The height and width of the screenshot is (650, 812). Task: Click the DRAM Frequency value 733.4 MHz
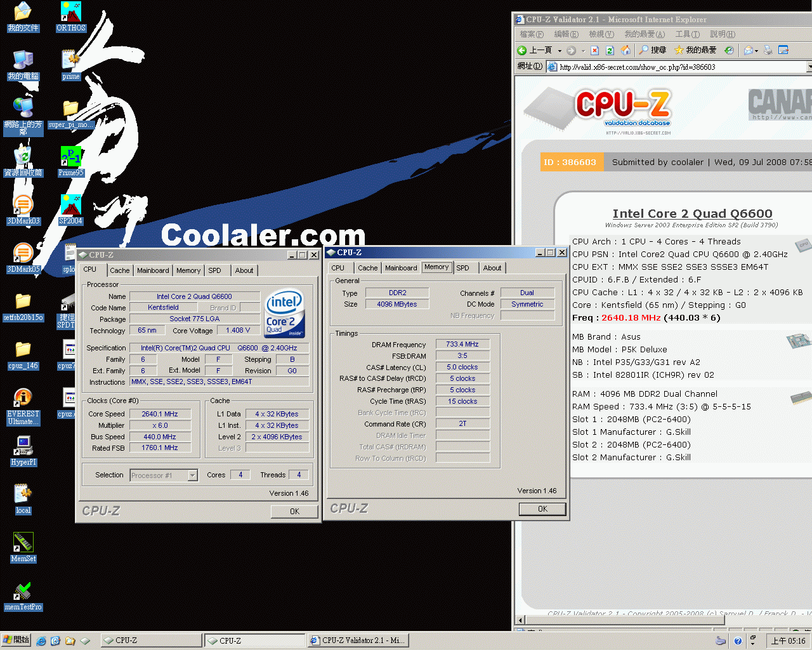[x=462, y=344]
